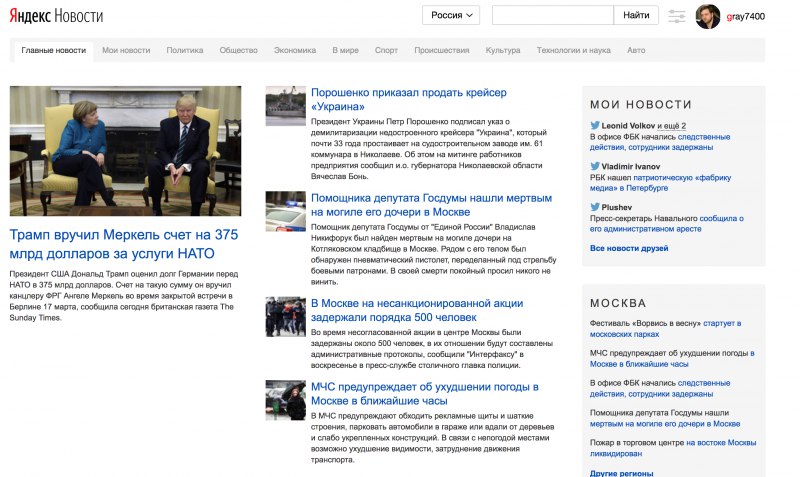Open Порошенко приказал продать крейсер headline
Screen dimensions: 800x477
pyautogui.click(x=409, y=99)
